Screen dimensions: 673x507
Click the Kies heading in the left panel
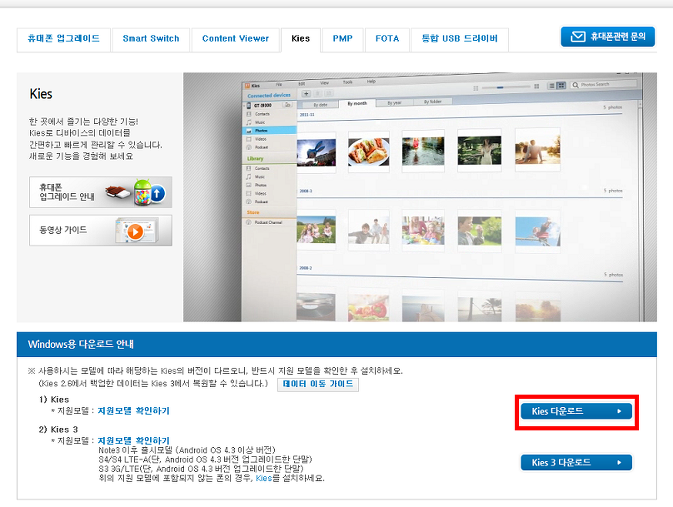[41, 94]
